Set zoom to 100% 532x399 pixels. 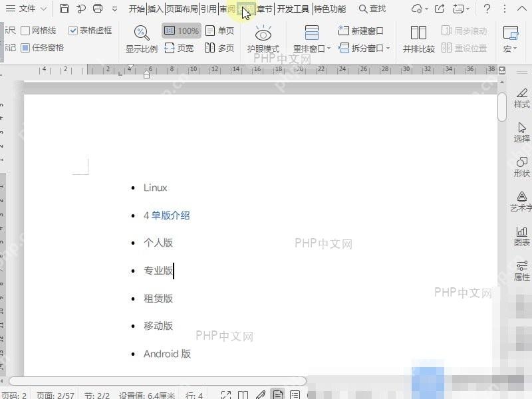[182, 31]
